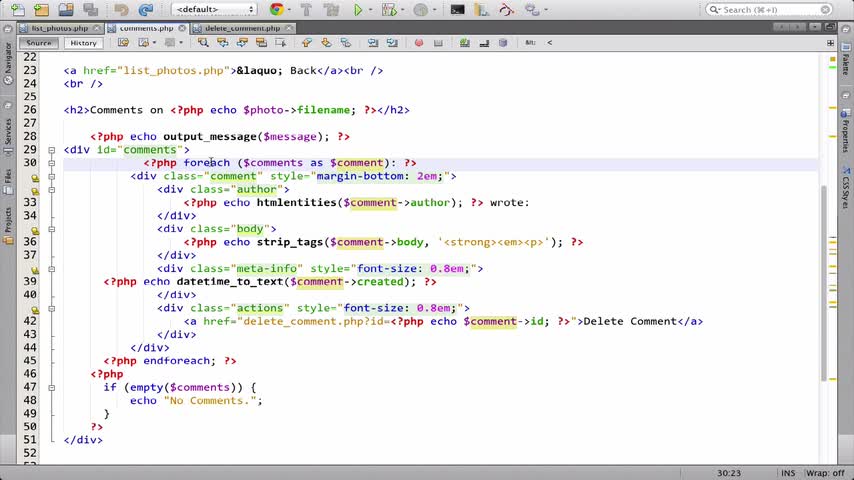Select the comments.php tab
The height and width of the screenshot is (480, 854).
[x=146, y=28]
